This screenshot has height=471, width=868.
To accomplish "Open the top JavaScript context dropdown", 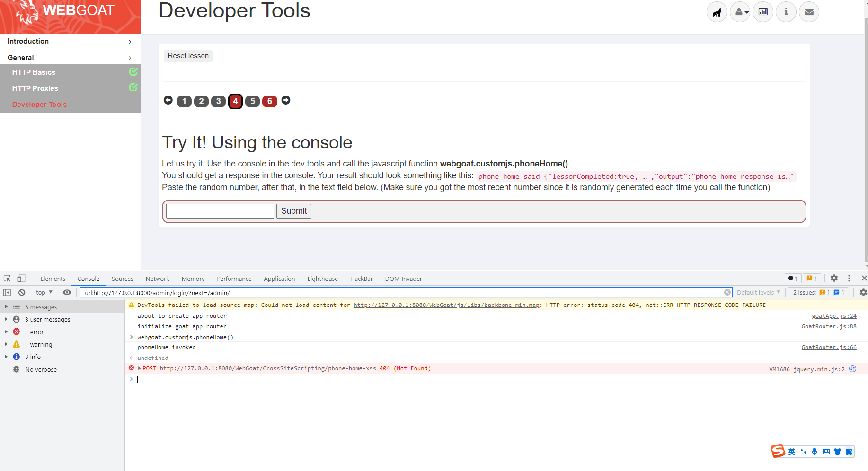I will (x=44, y=292).
